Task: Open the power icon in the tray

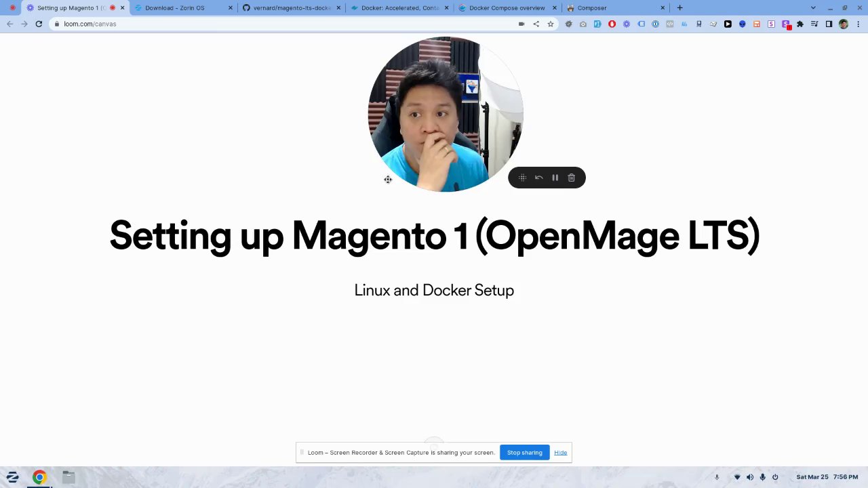Action: 775,477
